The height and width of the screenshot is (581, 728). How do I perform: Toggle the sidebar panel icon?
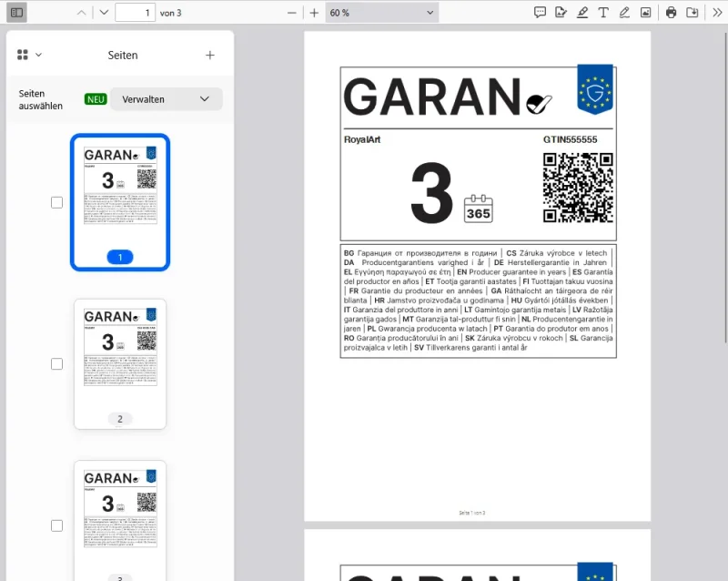tap(16, 13)
